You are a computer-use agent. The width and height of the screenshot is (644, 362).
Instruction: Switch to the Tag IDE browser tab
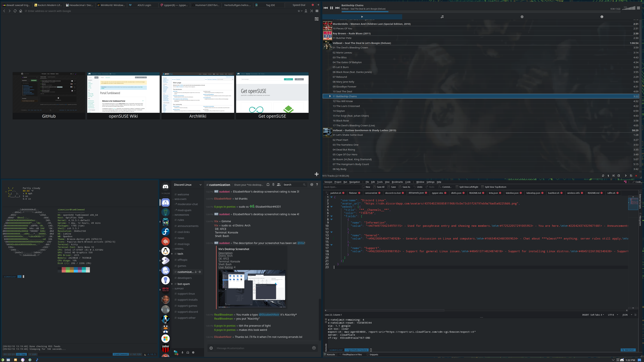[269, 5]
